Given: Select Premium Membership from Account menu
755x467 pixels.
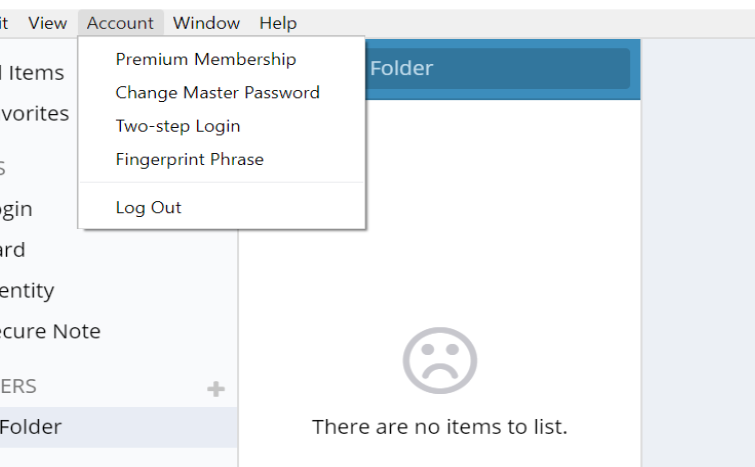Looking at the screenshot, I should (x=205, y=59).
